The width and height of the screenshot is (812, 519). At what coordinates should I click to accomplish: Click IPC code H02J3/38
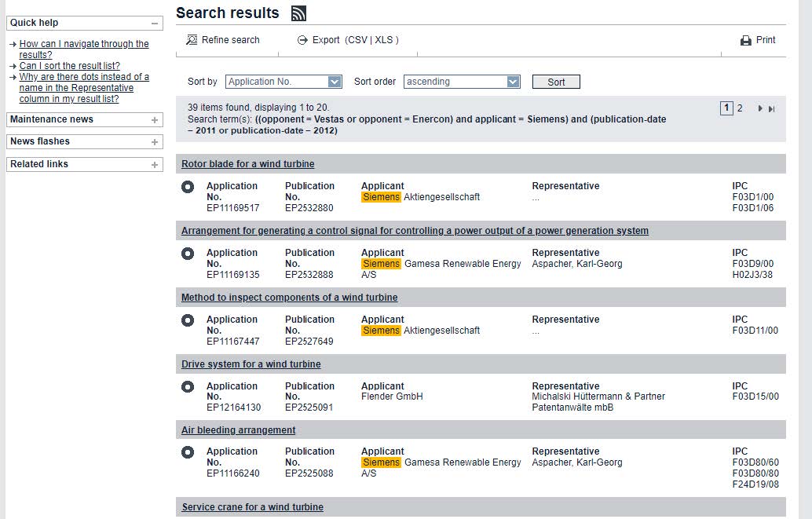coord(752,275)
